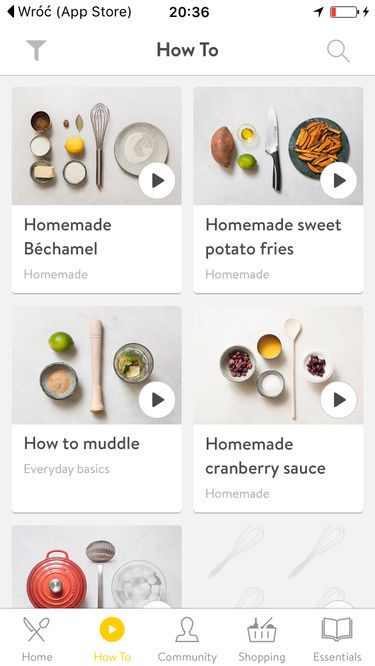This screenshot has width=375, height=666.
Task: Open Homemade sweet potato fries title
Action: [273, 237]
